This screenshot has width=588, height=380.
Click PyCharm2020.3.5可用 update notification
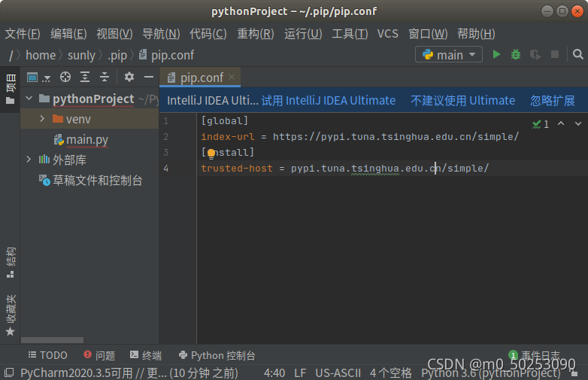(x=129, y=373)
